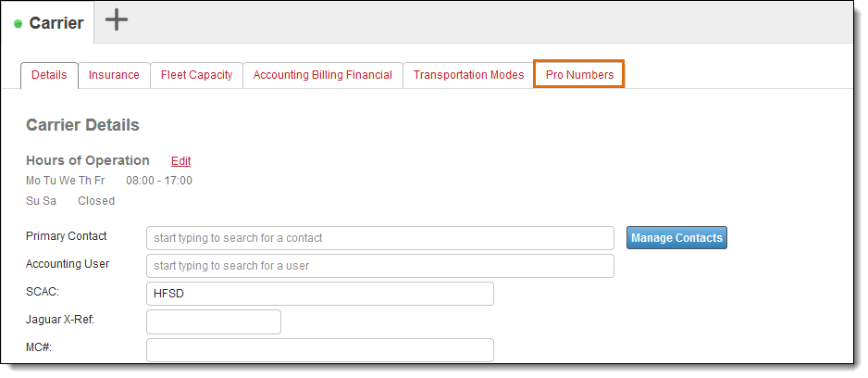Click the Manage Contacts button
The image size is (868, 378).
pyautogui.click(x=676, y=238)
